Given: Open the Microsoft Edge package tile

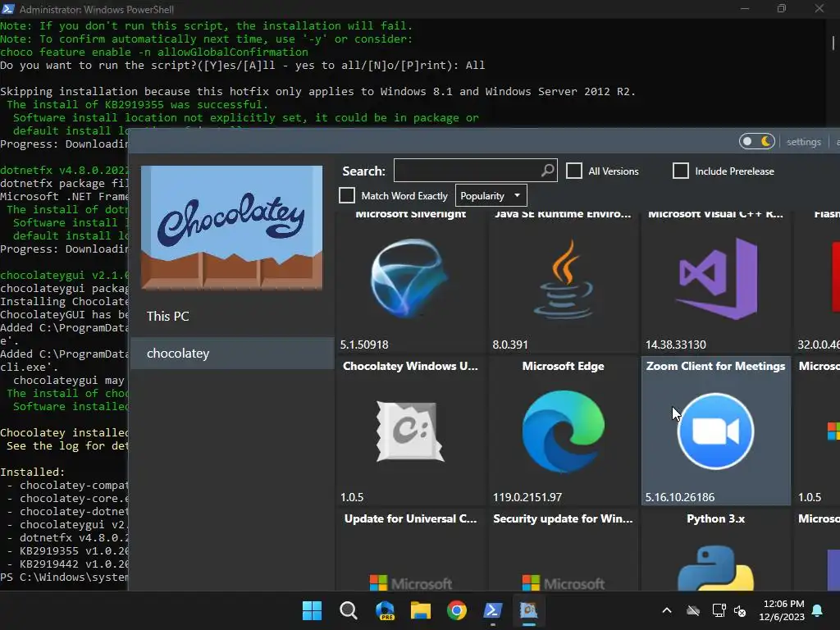Looking at the screenshot, I should tap(563, 431).
